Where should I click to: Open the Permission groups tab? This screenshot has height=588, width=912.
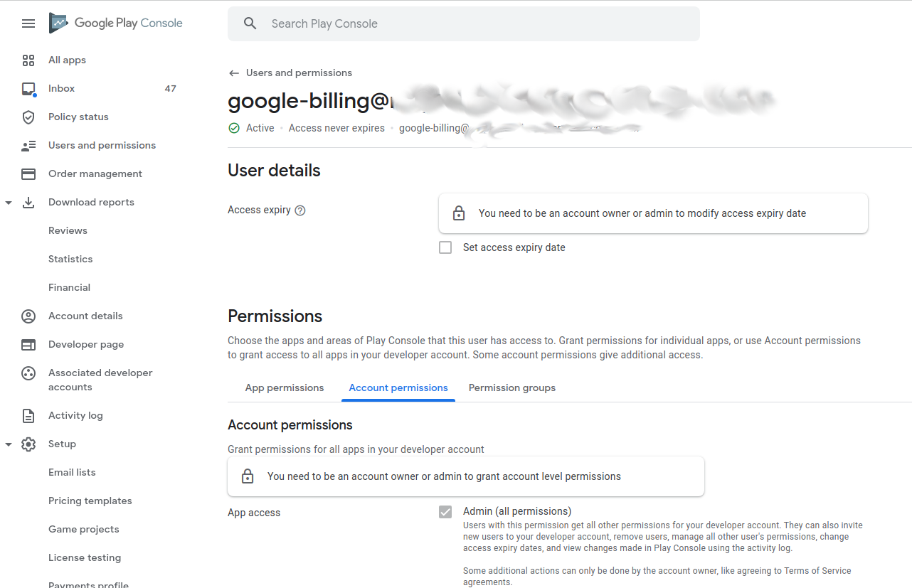coord(512,388)
